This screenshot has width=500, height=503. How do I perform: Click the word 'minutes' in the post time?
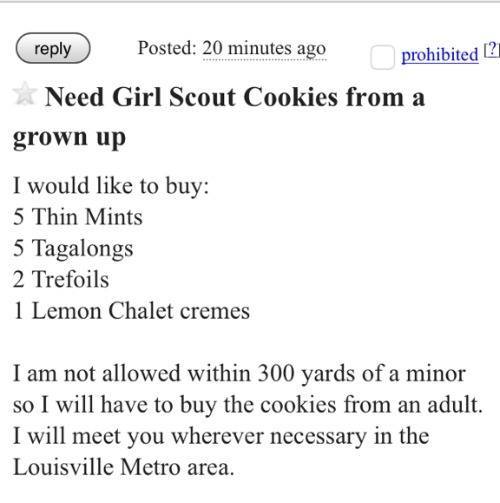[260, 48]
